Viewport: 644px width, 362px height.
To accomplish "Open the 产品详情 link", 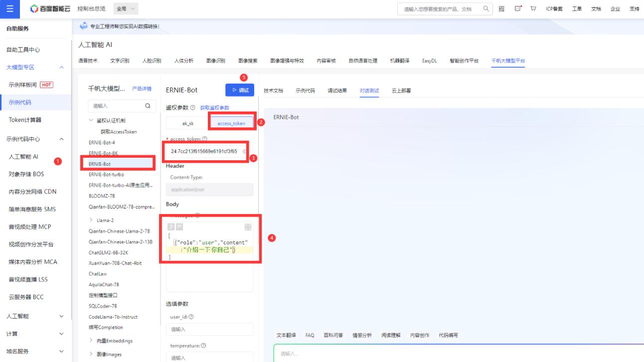I will click(142, 89).
